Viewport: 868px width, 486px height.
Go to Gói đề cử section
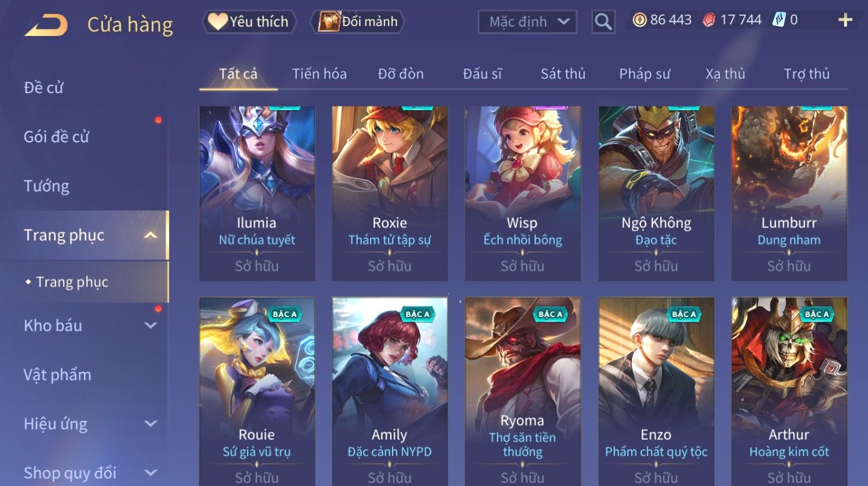point(56,137)
